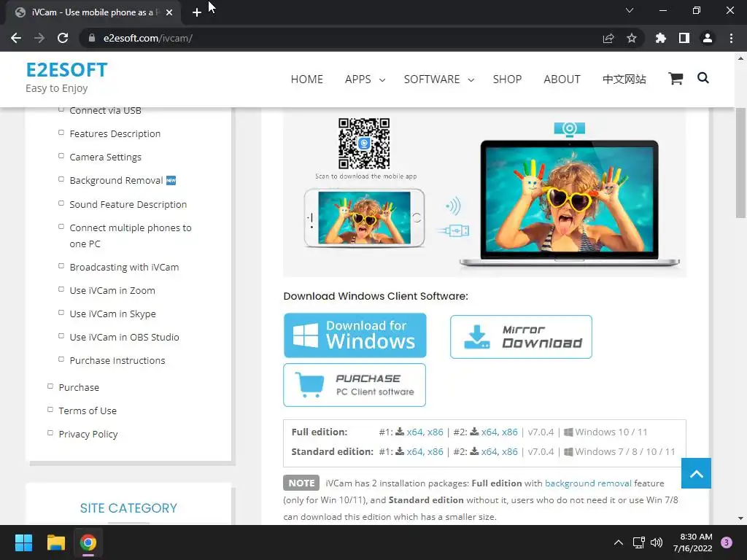Open Background Removal sidebar link
Screen dimensions: 747x560
click(116, 181)
